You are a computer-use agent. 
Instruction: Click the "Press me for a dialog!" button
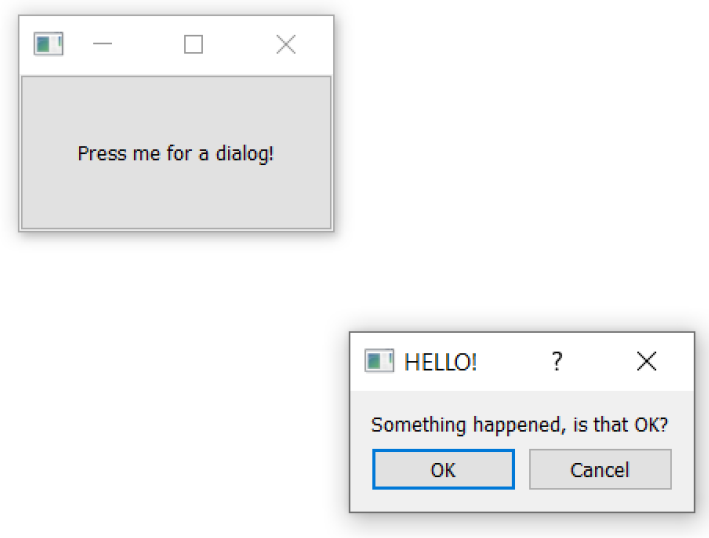click(x=176, y=153)
